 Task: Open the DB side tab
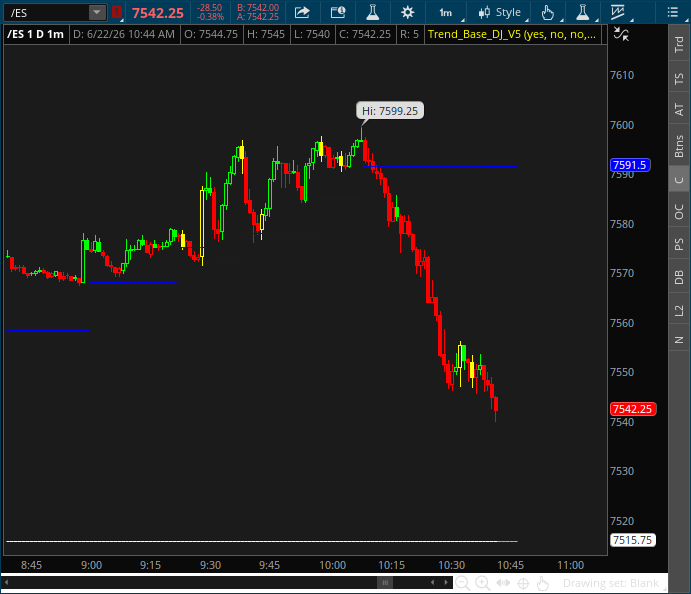coord(679,278)
